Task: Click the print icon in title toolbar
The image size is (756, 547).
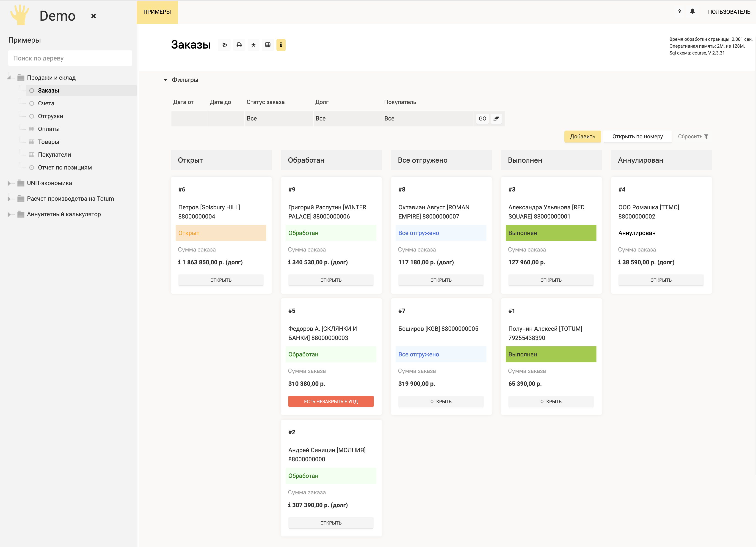Action: [239, 45]
